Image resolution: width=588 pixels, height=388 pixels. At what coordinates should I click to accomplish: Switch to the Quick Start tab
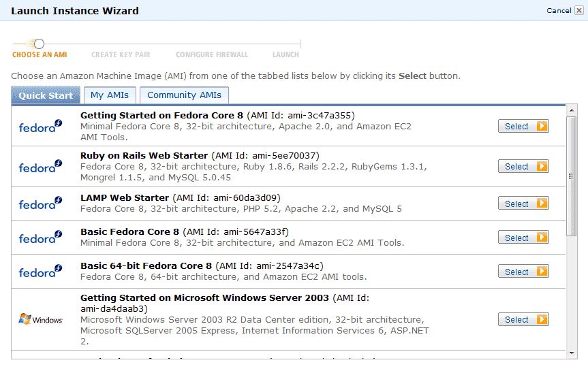point(46,95)
